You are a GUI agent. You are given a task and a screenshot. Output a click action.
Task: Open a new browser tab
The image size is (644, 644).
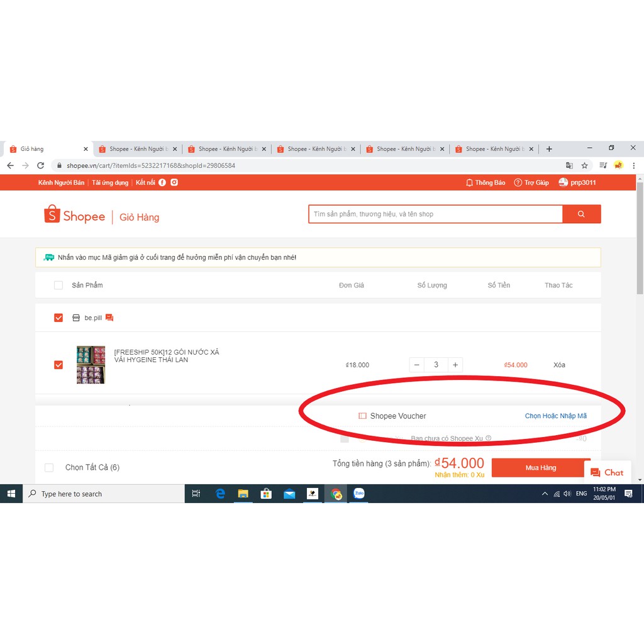click(549, 149)
